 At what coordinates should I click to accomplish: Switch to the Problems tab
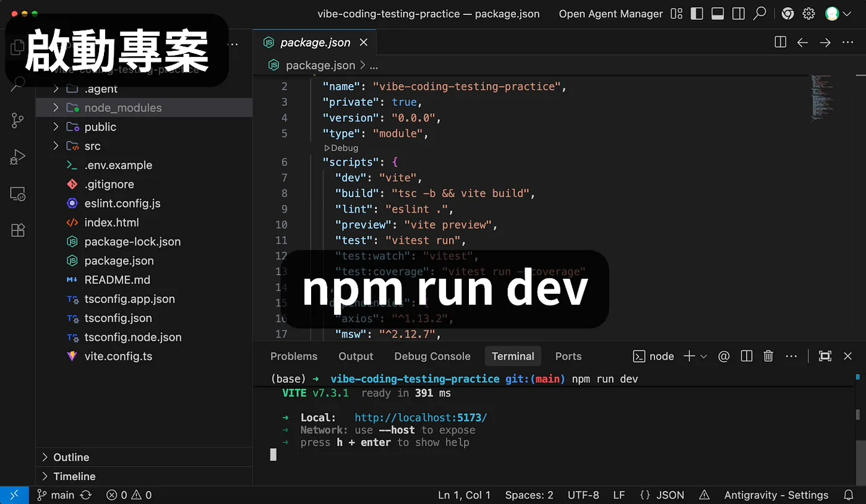(x=294, y=356)
